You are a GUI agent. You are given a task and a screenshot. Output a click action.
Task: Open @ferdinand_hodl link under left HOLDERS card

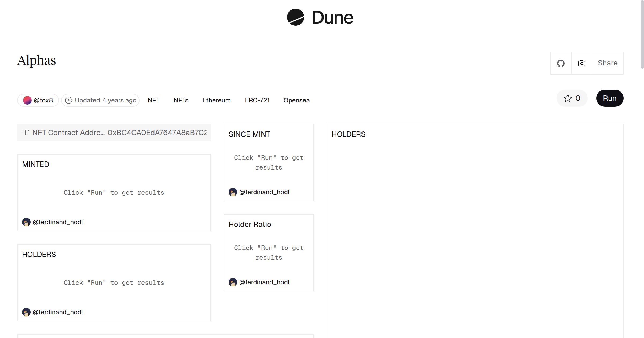coord(57,312)
